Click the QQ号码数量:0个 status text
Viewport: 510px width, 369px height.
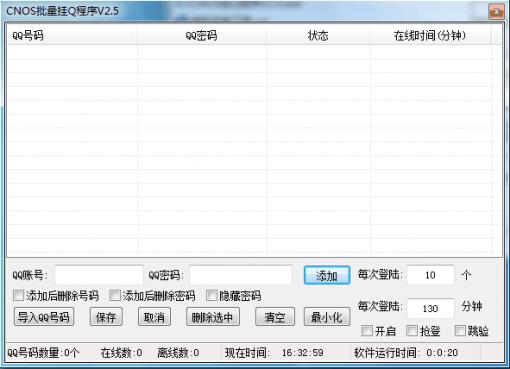43,352
